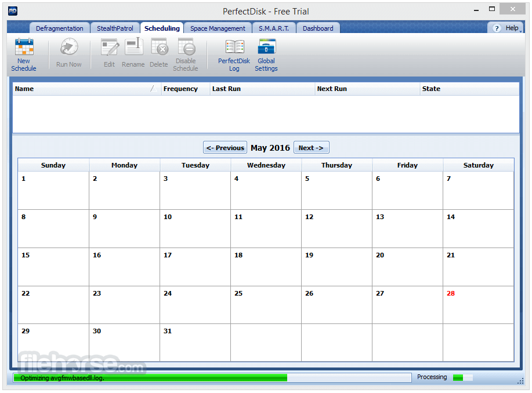Viewport: 532px width, 393px height.
Task: Select May 21 calendar cell
Action: coord(479,267)
